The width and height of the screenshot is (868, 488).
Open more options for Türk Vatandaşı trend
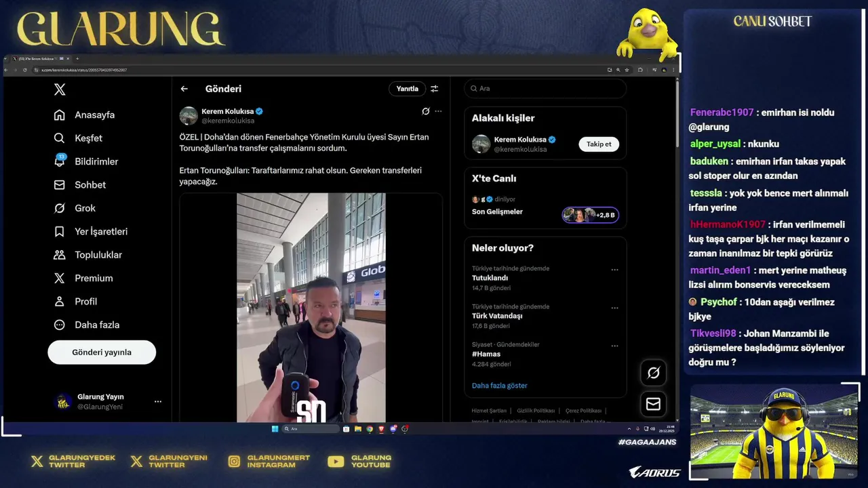pyautogui.click(x=614, y=308)
